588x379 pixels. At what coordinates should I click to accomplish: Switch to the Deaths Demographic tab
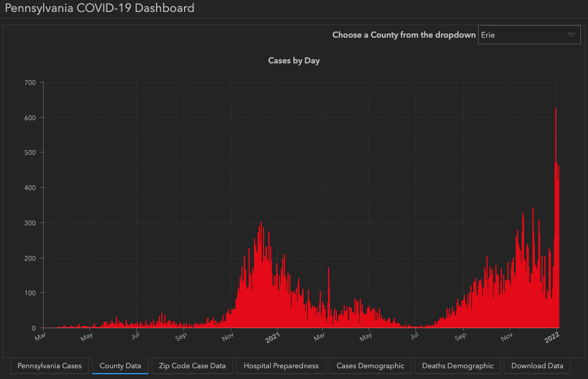(x=458, y=366)
